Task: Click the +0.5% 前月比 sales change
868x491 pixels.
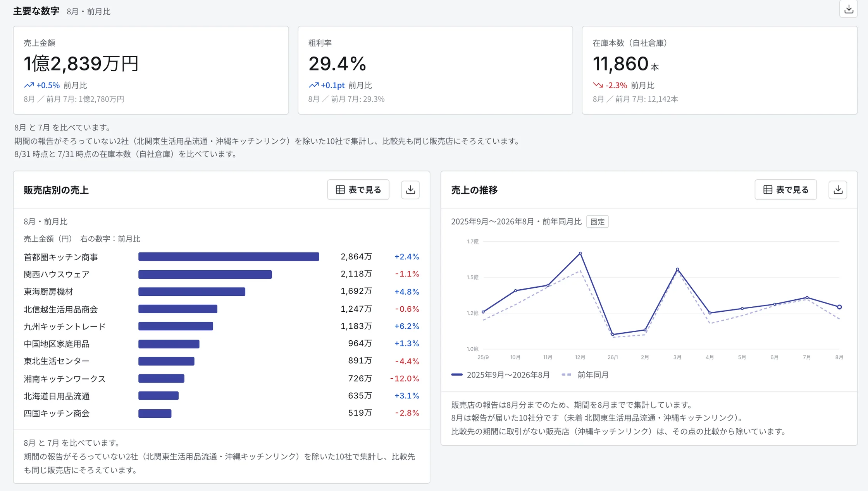Action: click(55, 85)
